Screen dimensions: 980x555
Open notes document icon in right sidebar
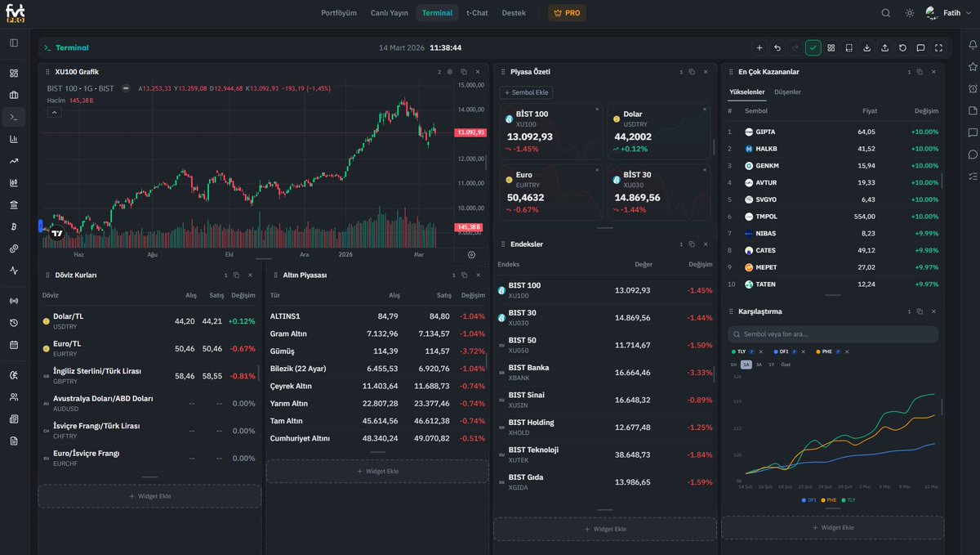(x=973, y=110)
